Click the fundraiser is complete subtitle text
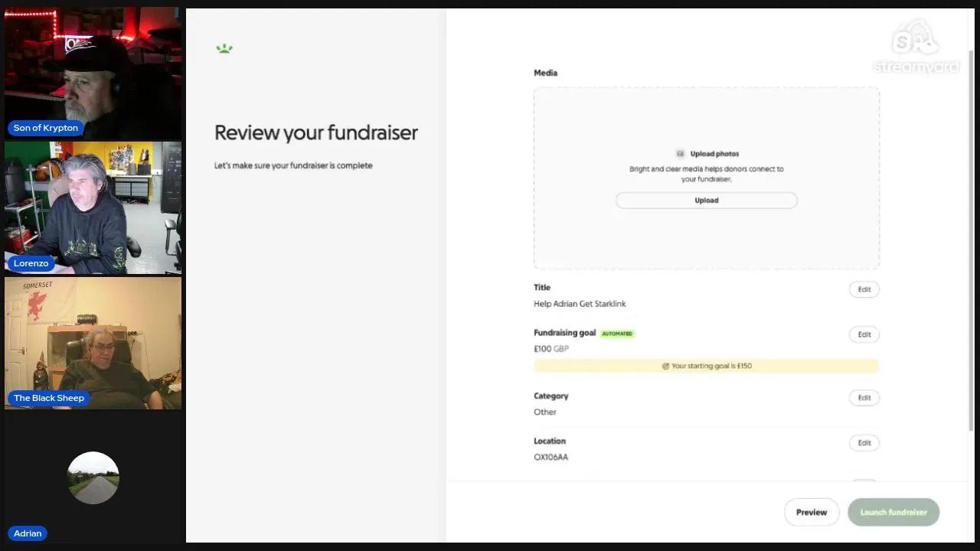980x551 pixels. 293,165
